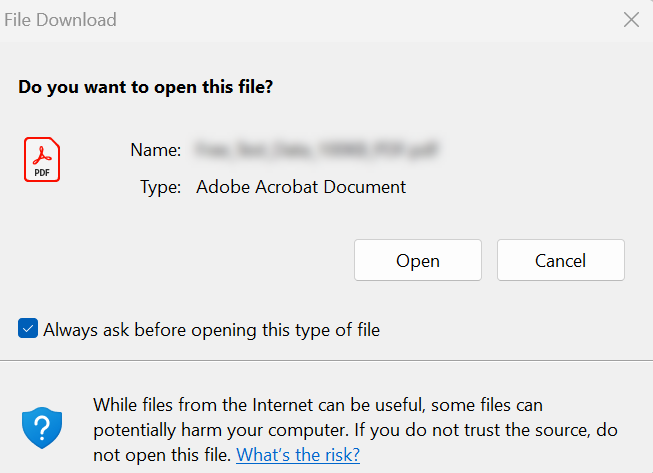Click the Type field label
This screenshot has width=653, height=473.
coord(160,186)
